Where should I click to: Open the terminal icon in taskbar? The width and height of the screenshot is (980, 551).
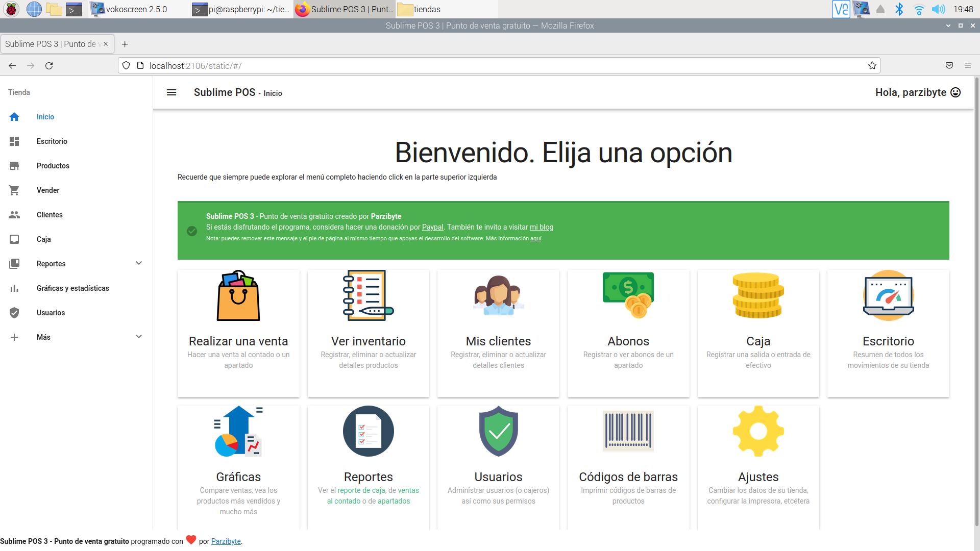pyautogui.click(x=74, y=9)
